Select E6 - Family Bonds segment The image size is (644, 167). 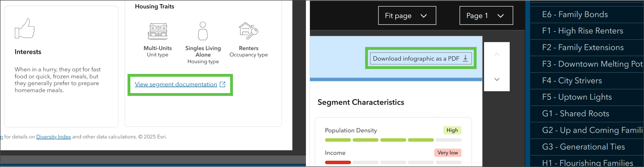(x=575, y=14)
